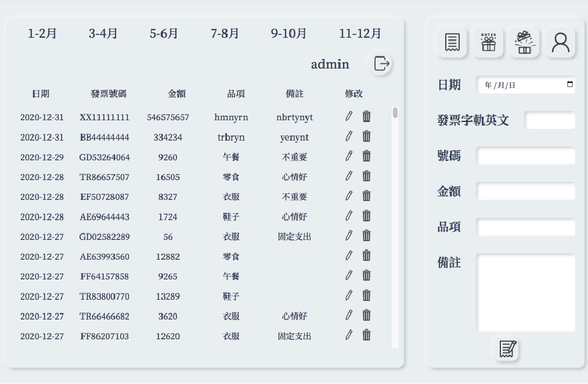588x384 pixels.
Task: Open the date picker calendar dropdown
Action: pos(569,85)
